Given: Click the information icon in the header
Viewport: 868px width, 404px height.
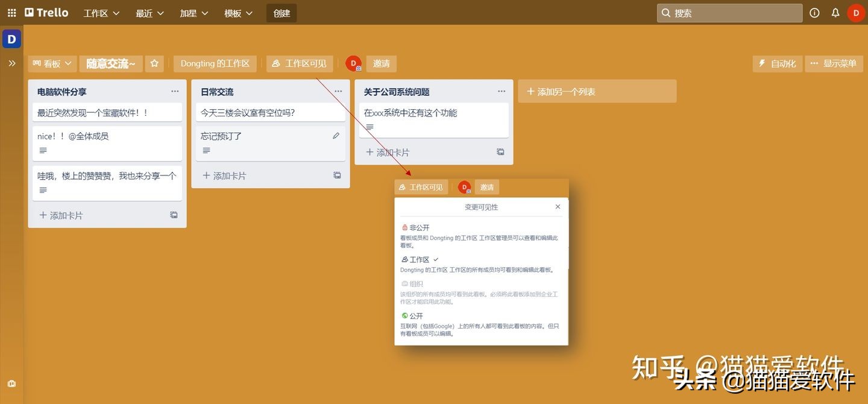Looking at the screenshot, I should click(x=814, y=12).
